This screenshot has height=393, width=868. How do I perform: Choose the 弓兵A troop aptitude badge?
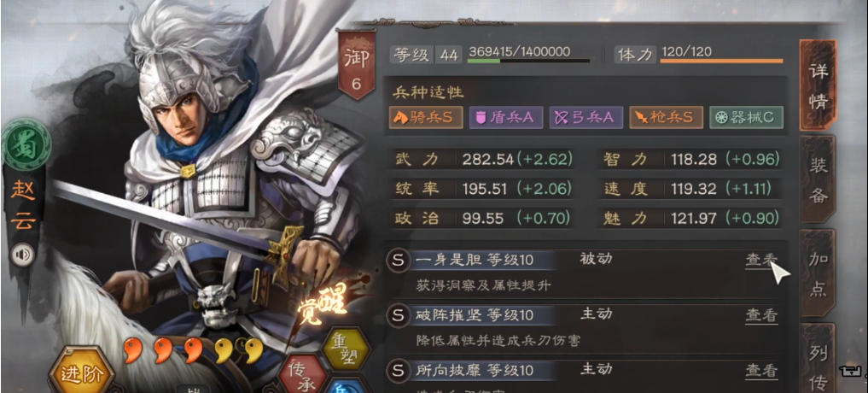[x=586, y=117]
